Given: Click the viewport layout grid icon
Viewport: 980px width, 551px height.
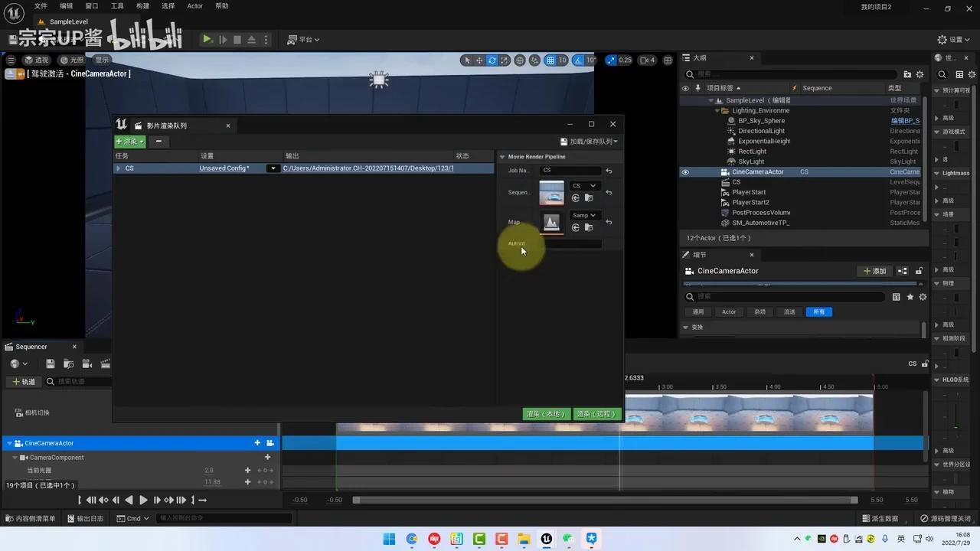Looking at the screenshot, I should [x=668, y=60].
